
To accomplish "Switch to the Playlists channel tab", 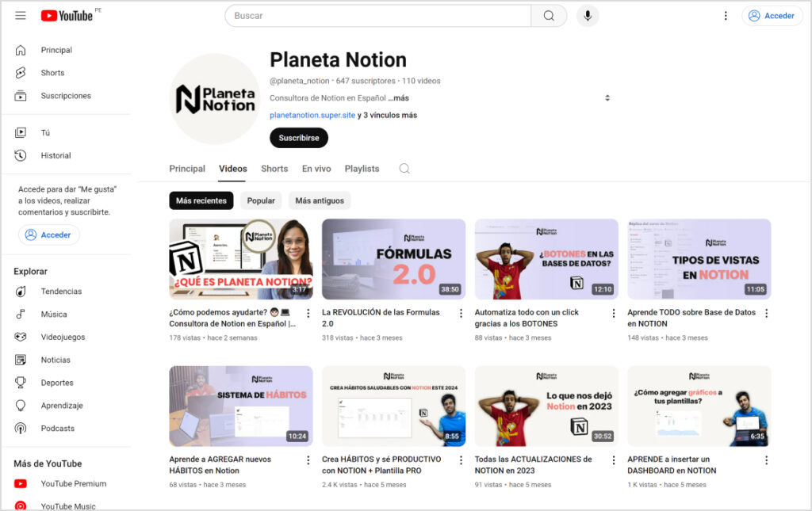I will 362,169.
